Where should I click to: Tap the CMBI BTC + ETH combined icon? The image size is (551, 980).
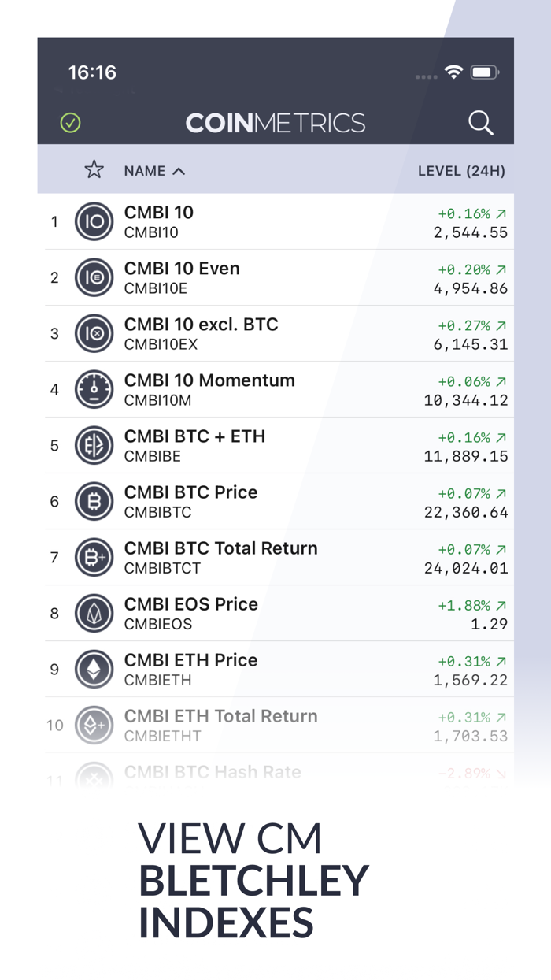coord(94,445)
